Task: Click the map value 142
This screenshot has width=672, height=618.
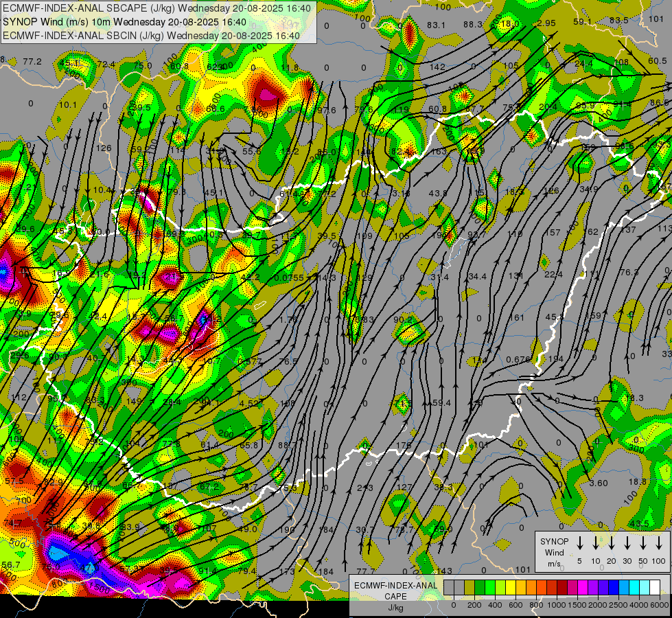Action: coord(437,67)
